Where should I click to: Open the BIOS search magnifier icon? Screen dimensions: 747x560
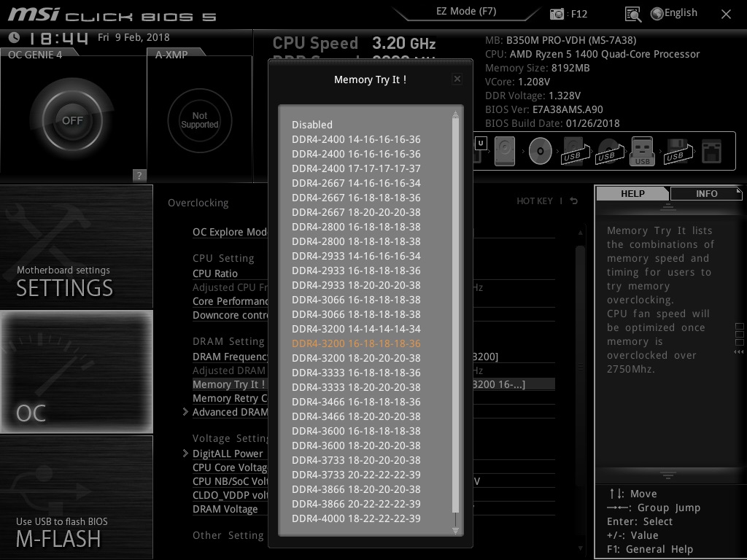(632, 15)
